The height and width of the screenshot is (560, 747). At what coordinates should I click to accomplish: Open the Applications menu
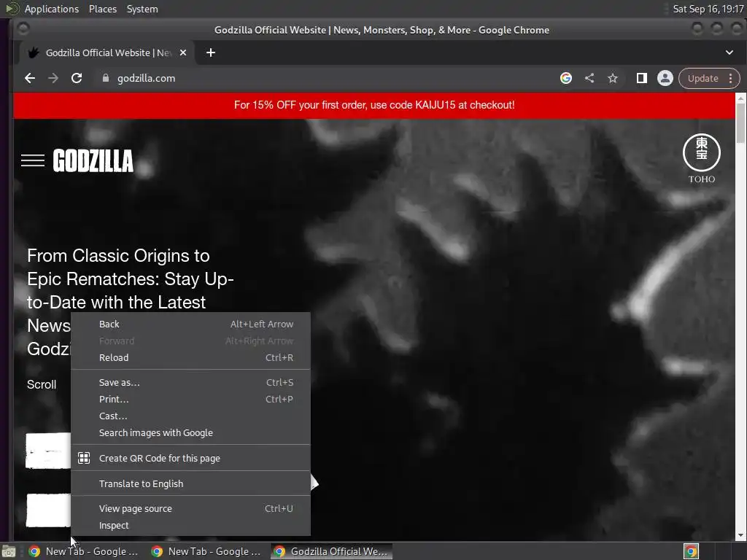52,9
